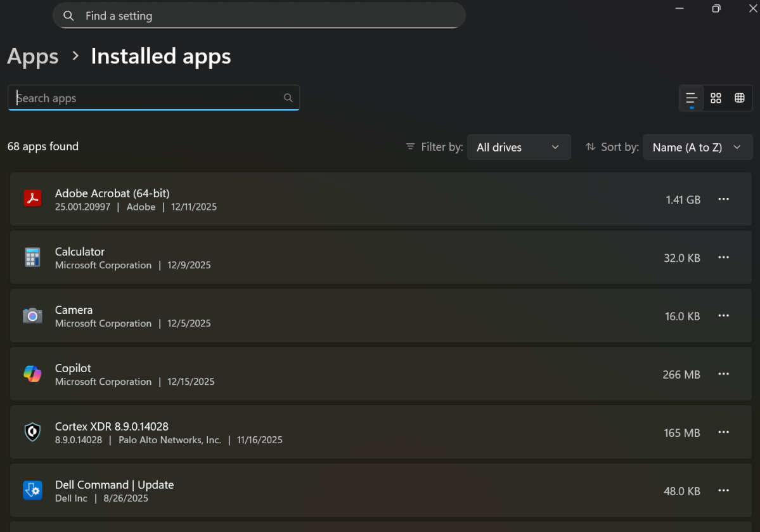Click the Dell Command Update icon
The width and height of the screenshot is (760, 532).
[32, 491]
